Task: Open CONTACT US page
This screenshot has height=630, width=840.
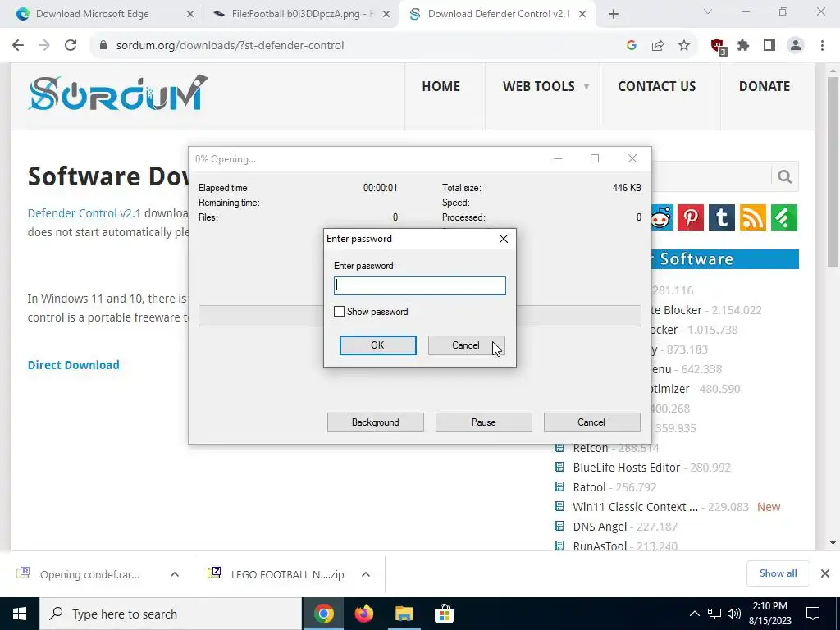Action: (x=657, y=86)
